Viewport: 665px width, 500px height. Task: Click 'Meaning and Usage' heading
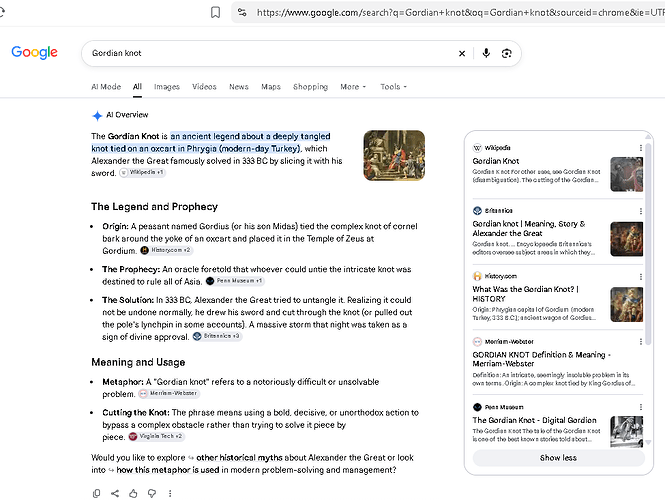click(x=138, y=362)
